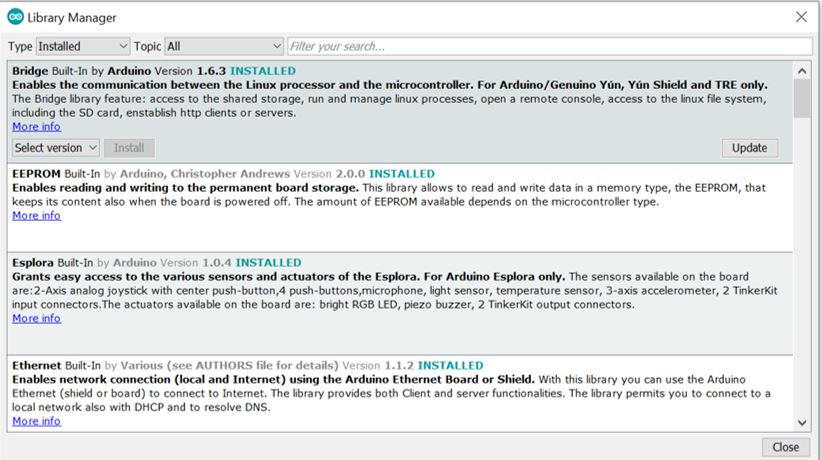Image resolution: width=822 pixels, height=460 pixels.
Task: Open More info link for Esplora library
Action: 36,318
